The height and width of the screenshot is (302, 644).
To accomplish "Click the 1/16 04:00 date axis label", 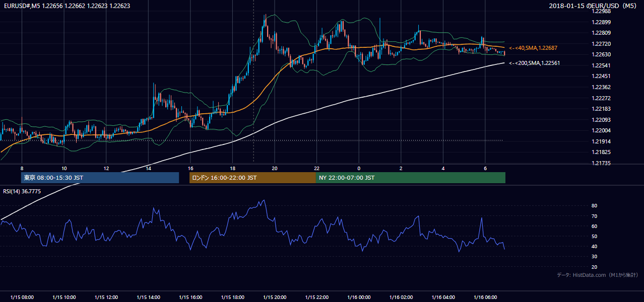I will (443, 297).
